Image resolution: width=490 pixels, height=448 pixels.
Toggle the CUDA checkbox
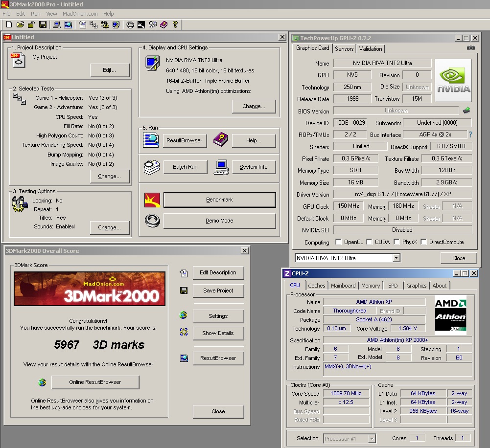coord(369,242)
